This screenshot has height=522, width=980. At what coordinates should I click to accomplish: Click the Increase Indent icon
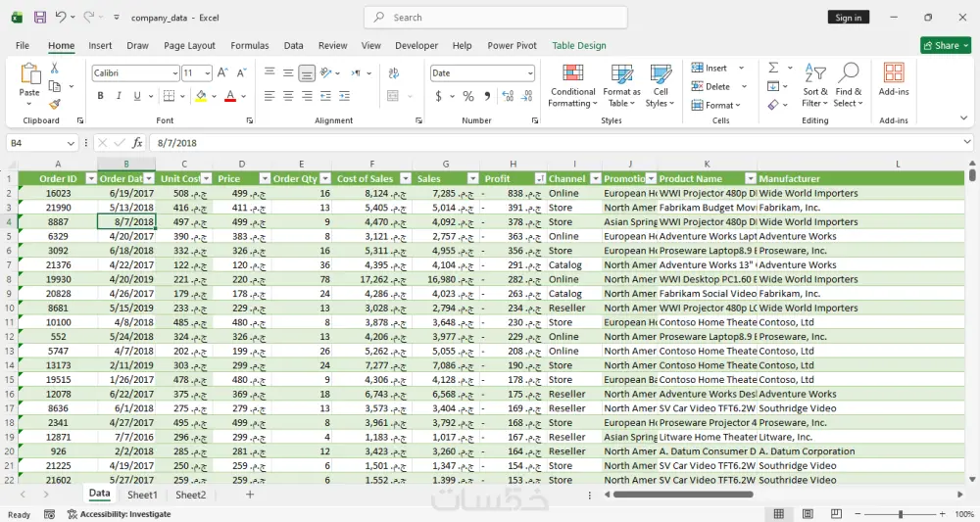coord(344,96)
